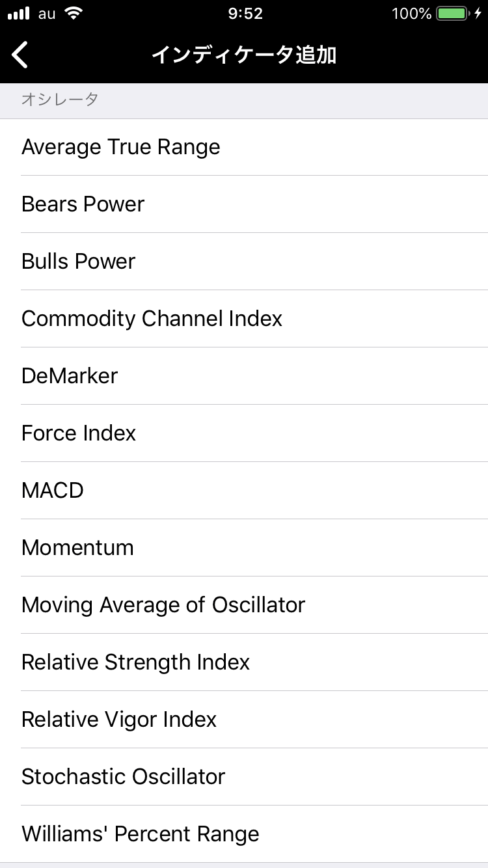Choose Bulls Power from the list
The height and width of the screenshot is (868, 488).
[x=79, y=262]
